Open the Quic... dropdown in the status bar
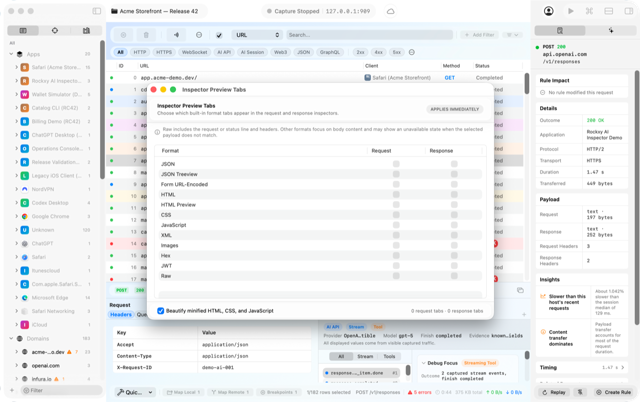This screenshot has width=640, height=402. [135, 392]
